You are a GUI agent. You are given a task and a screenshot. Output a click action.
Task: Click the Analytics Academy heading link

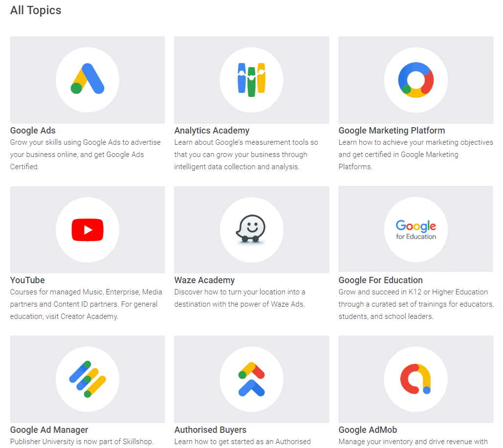point(212,131)
